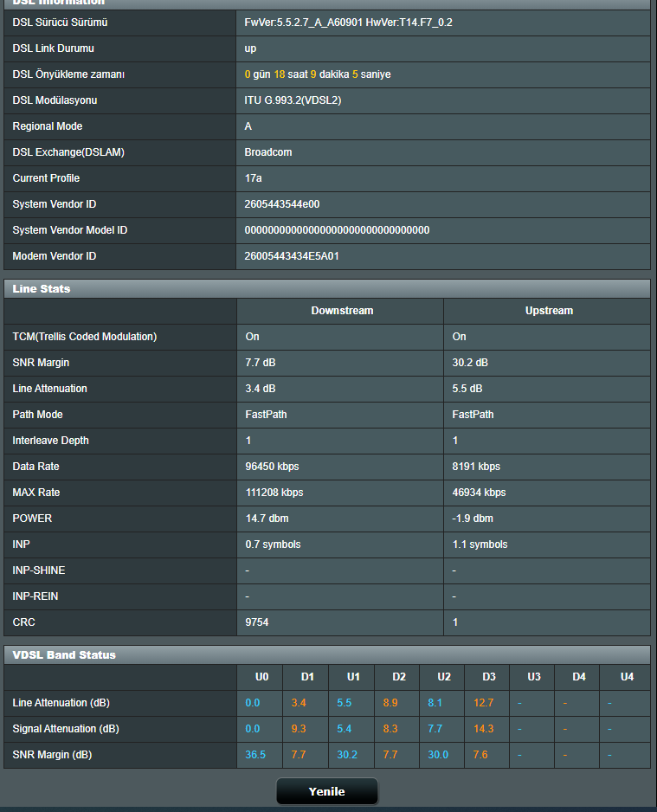Click the U0 band column header
This screenshot has height=812, width=657.
(261, 677)
